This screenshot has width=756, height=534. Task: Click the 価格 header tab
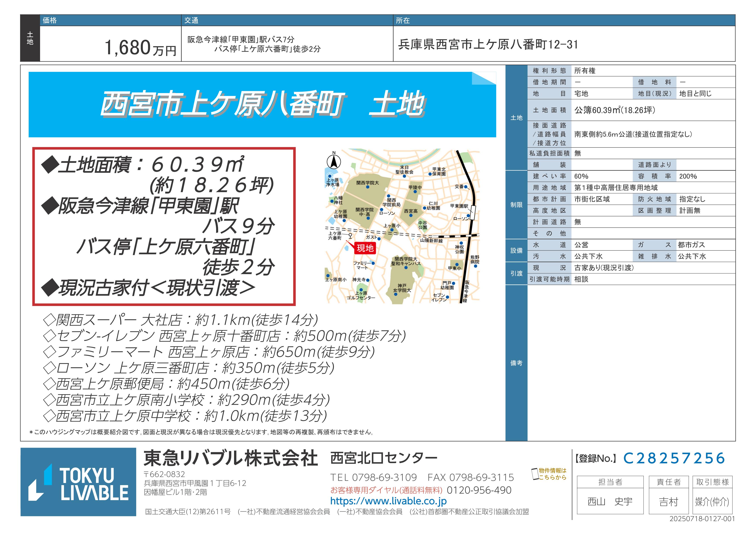pos(50,20)
